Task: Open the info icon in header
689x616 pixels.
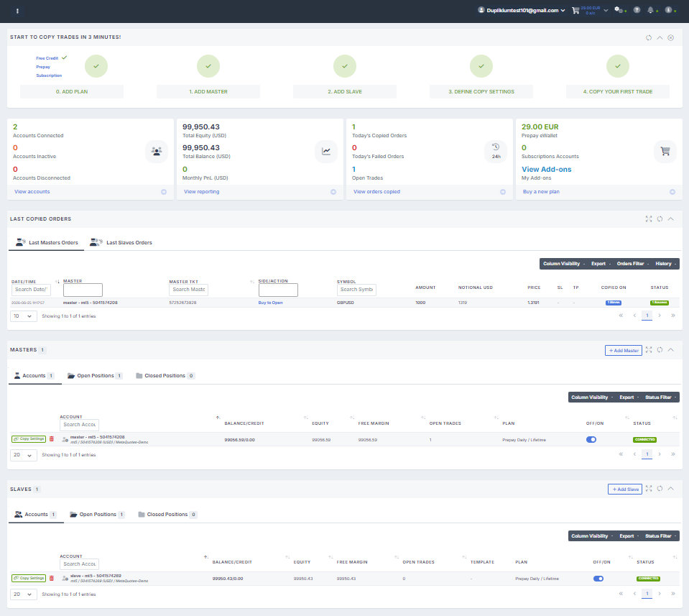Action: 668,9
